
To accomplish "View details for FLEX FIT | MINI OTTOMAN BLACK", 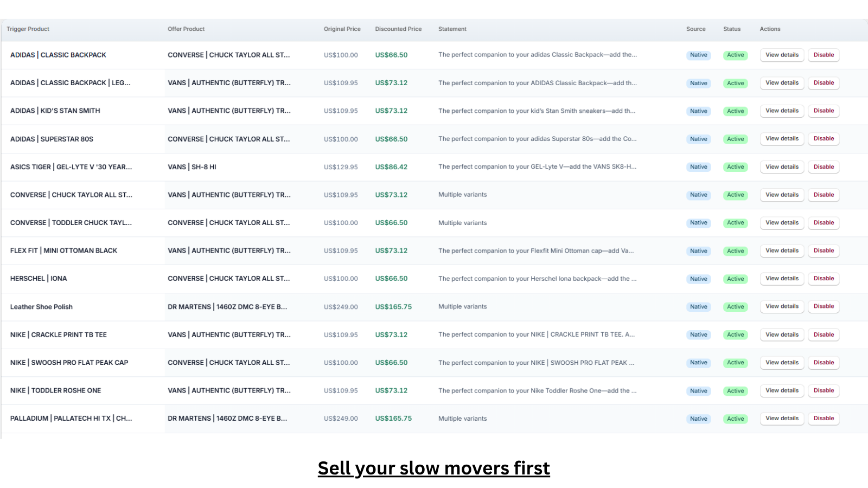I will pyautogui.click(x=782, y=251).
